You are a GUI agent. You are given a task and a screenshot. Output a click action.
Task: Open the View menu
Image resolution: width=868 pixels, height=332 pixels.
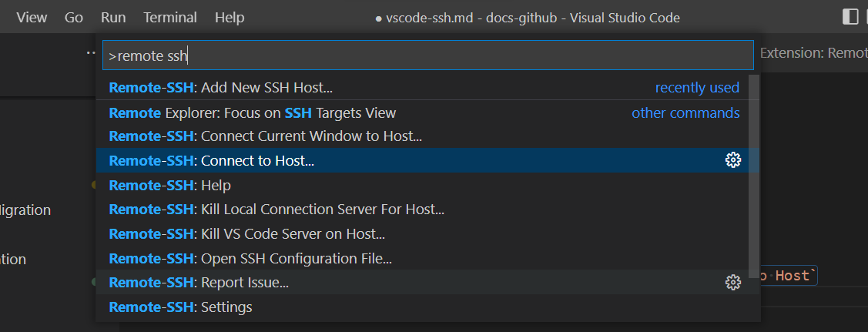tap(32, 18)
